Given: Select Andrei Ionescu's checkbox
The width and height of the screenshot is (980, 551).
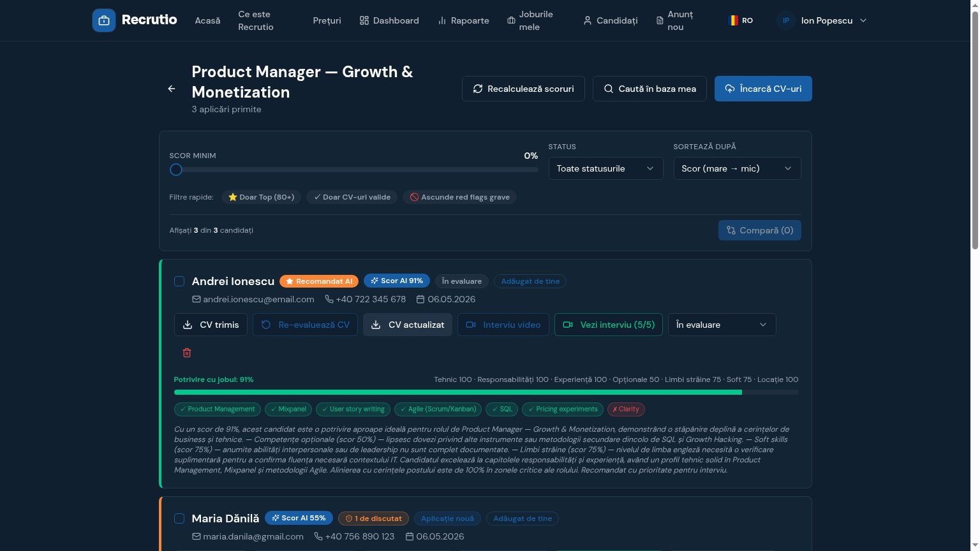Looking at the screenshot, I should click(179, 281).
